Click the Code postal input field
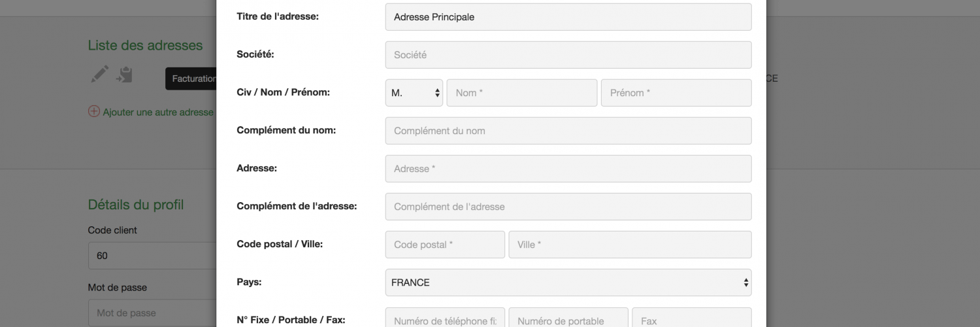This screenshot has height=327, width=980. [x=444, y=245]
